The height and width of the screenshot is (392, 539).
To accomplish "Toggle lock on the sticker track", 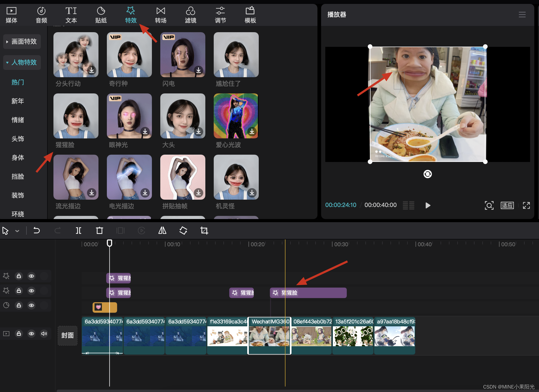I will [19, 305].
